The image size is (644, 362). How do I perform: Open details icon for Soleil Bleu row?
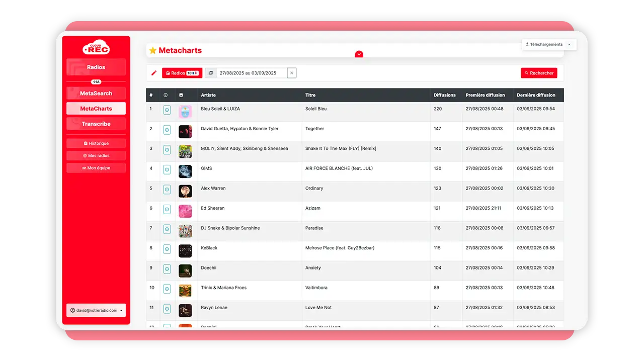[x=167, y=110]
